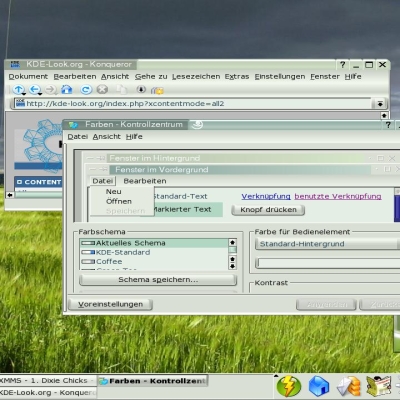The image size is (400, 400).
Task: Open Bearbeiten menu in Konqueror menu bar
Action: (x=75, y=77)
